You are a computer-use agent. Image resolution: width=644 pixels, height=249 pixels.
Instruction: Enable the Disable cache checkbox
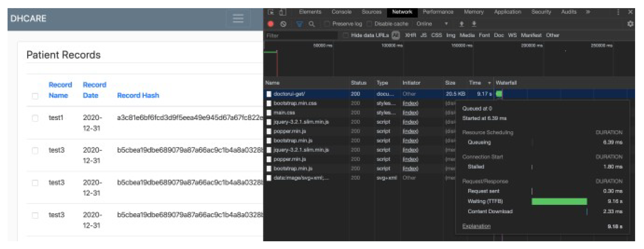click(x=369, y=24)
